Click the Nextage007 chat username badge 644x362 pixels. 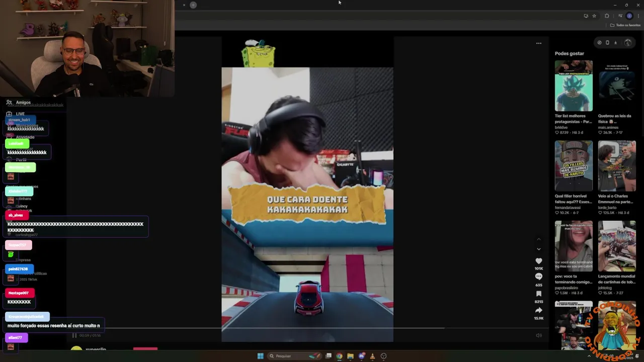(x=19, y=293)
